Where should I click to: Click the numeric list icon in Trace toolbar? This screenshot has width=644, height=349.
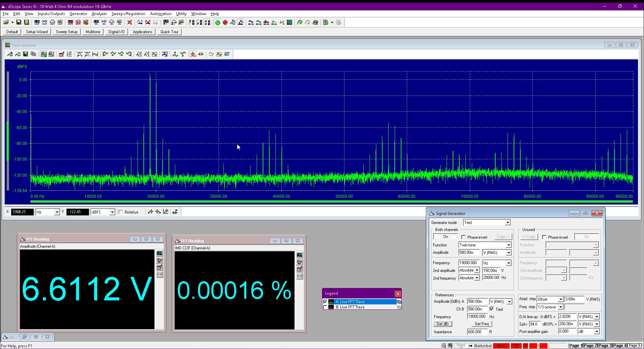point(69,54)
